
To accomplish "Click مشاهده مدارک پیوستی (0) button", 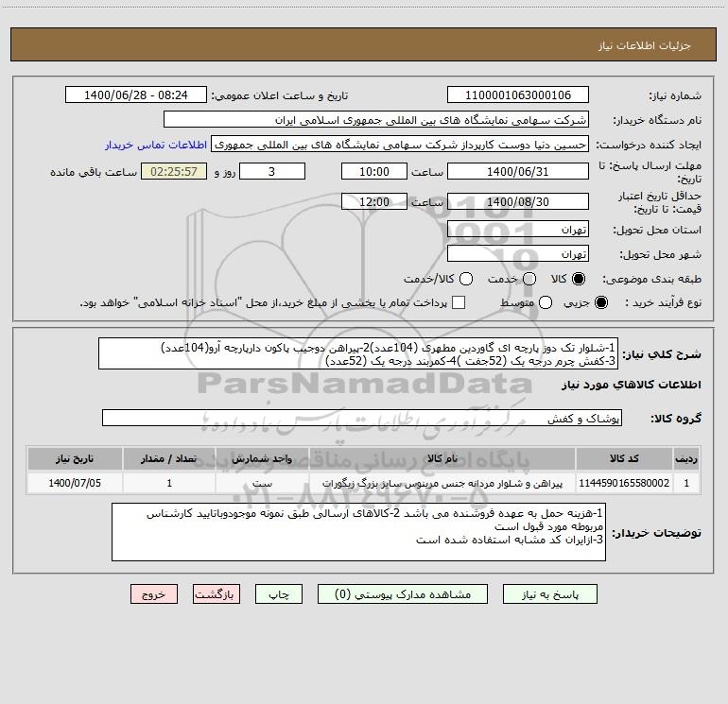I will pyautogui.click(x=403, y=594).
